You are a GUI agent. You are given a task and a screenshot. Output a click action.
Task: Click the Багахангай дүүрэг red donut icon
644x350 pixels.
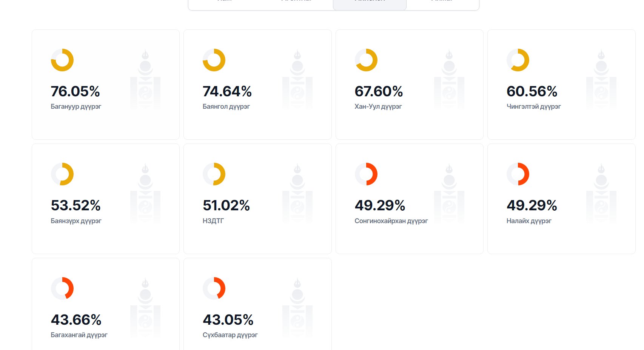(62, 288)
